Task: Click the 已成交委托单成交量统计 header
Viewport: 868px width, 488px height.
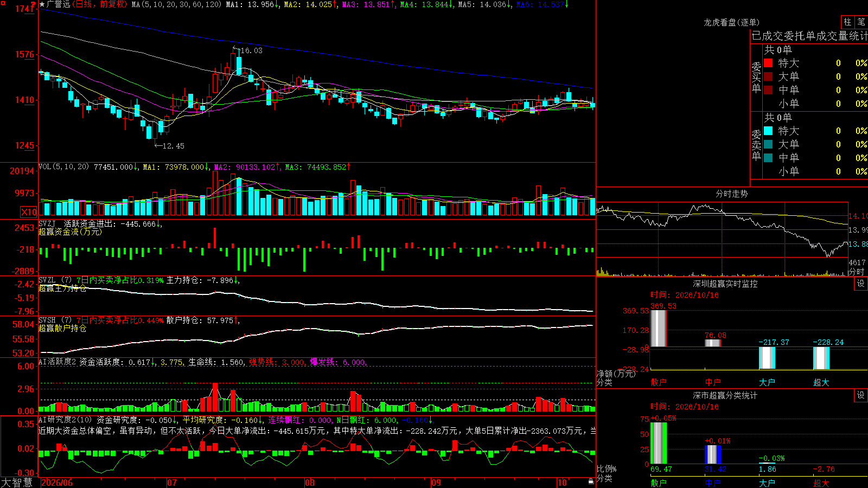Action: tap(809, 36)
